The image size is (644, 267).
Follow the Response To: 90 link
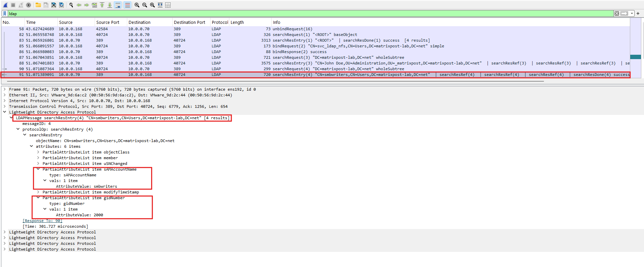pos(42,221)
